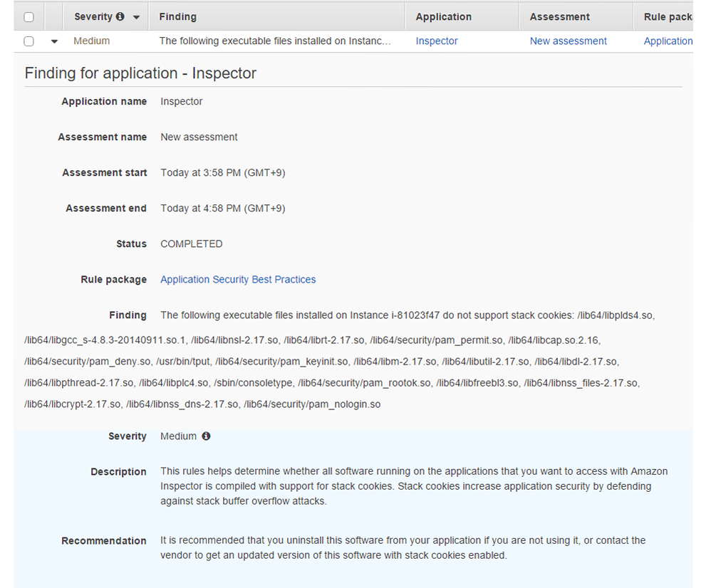Click the Medium severity cell in row

tap(92, 41)
